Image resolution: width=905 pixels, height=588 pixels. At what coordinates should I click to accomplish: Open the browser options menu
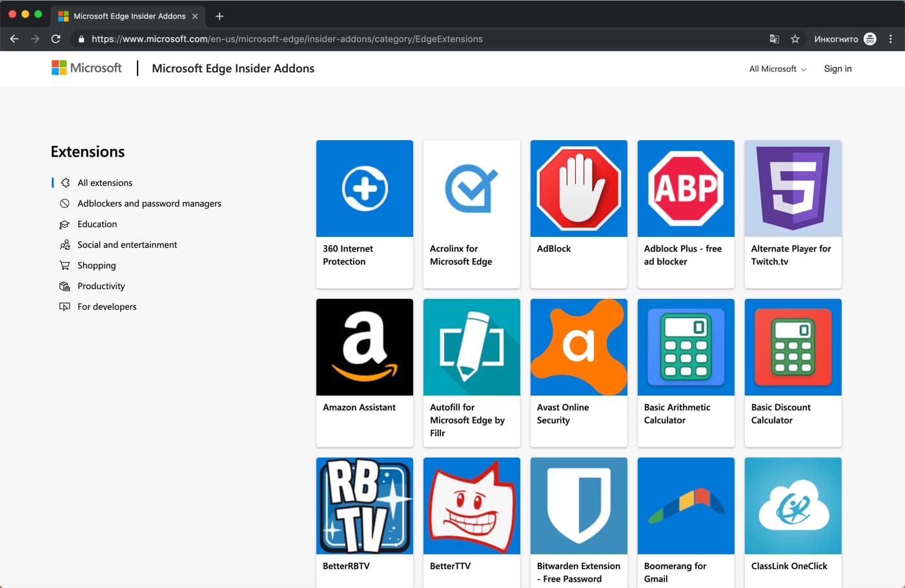(x=891, y=39)
